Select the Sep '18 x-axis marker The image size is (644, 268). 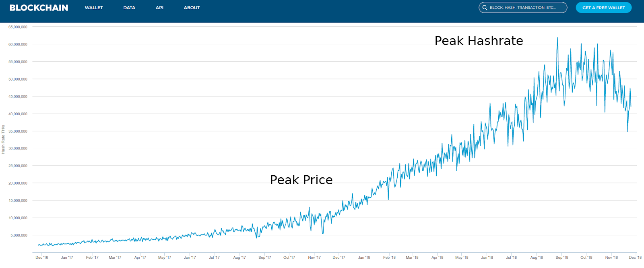(562, 258)
